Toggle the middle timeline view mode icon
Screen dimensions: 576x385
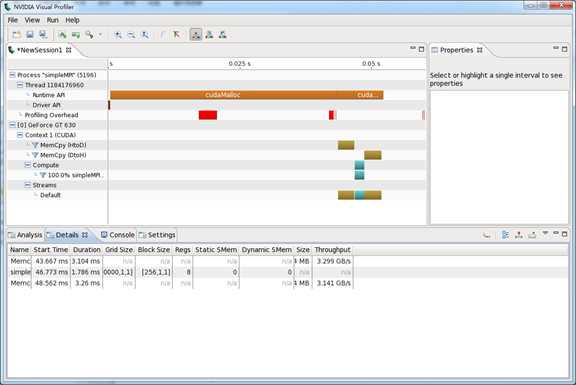tap(209, 35)
